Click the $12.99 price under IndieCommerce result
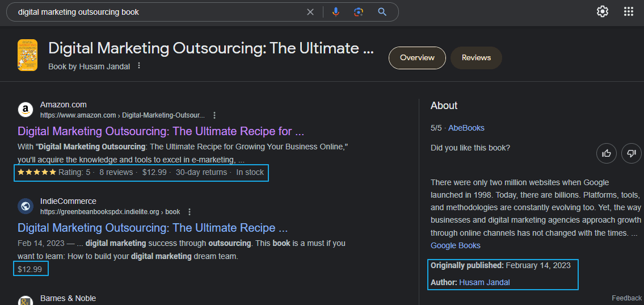Screen dimensions: 644x305 30,270
